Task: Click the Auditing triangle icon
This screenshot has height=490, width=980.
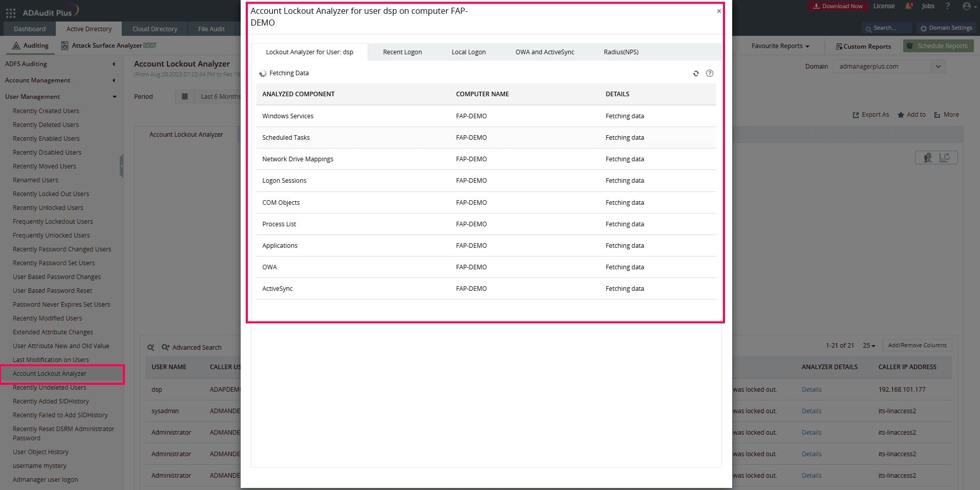Action: tap(16, 46)
